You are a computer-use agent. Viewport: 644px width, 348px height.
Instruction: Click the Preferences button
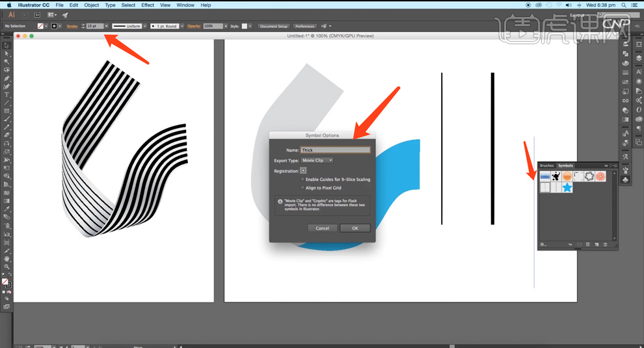coord(304,26)
